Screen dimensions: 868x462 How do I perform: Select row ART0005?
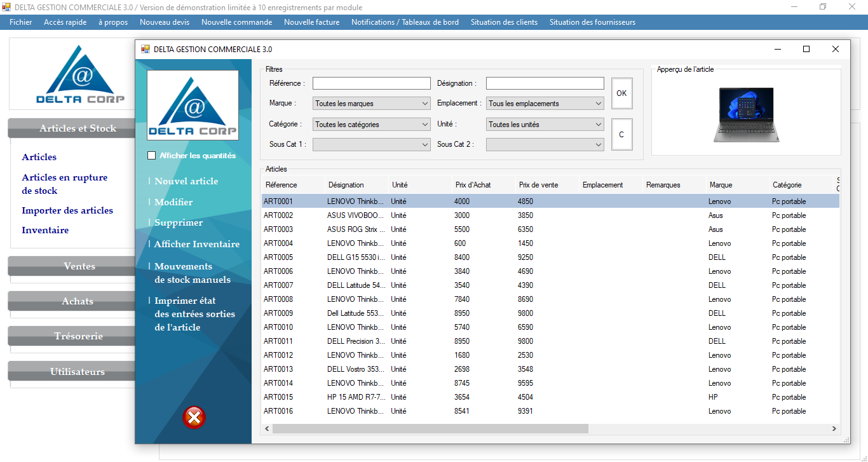click(x=550, y=257)
